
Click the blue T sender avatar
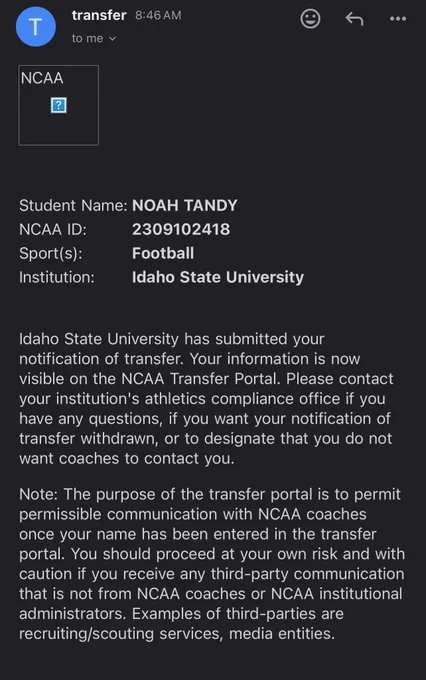[36, 26]
